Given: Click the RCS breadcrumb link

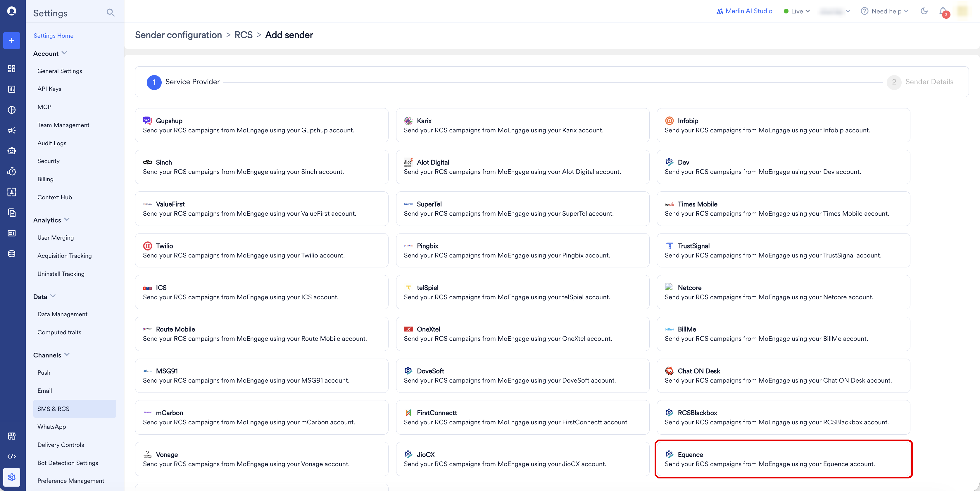Looking at the screenshot, I should [x=244, y=35].
